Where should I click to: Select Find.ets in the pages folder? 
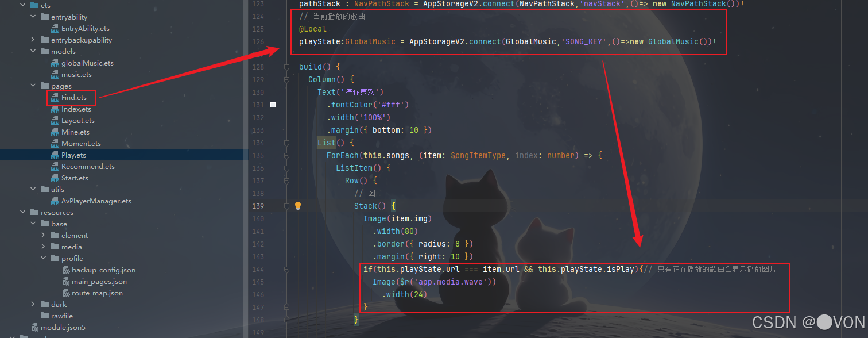[x=74, y=97]
